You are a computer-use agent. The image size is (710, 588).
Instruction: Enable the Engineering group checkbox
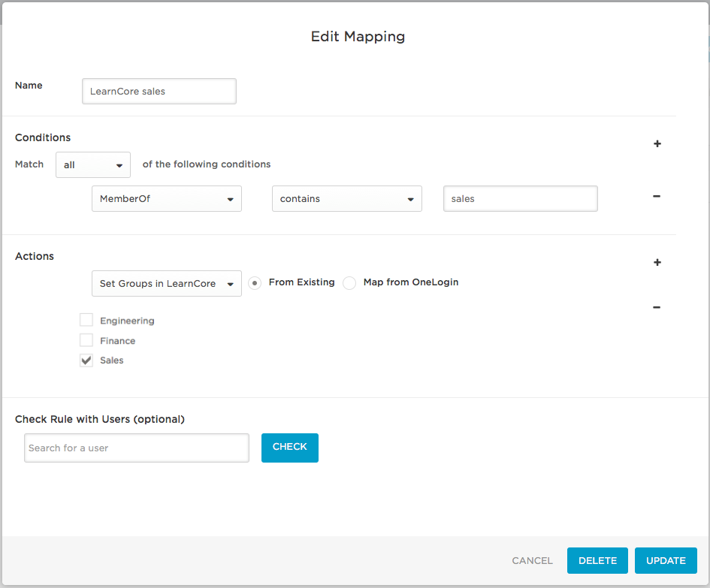pyautogui.click(x=86, y=321)
